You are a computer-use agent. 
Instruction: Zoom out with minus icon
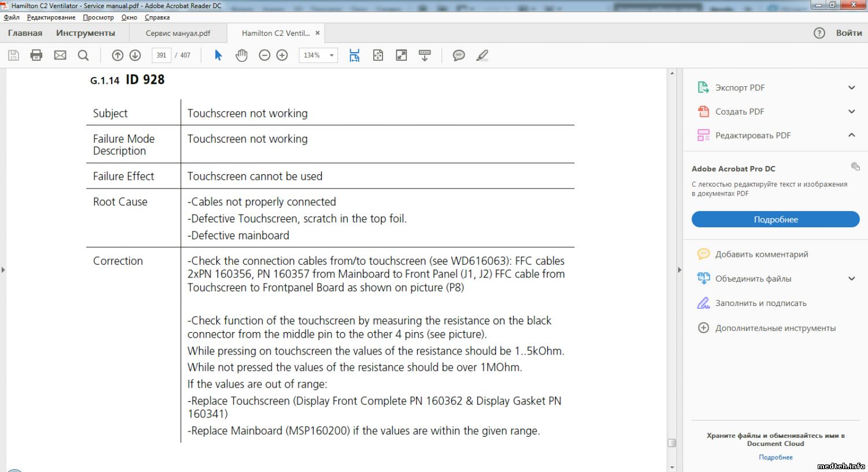click(x=264, y=55)
